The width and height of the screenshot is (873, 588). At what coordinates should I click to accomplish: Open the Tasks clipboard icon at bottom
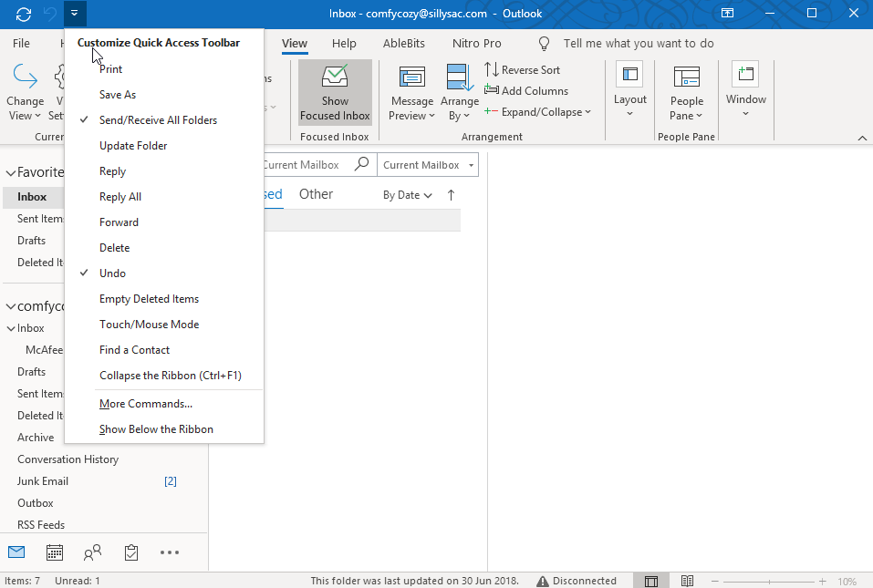(x=130, y=552)
